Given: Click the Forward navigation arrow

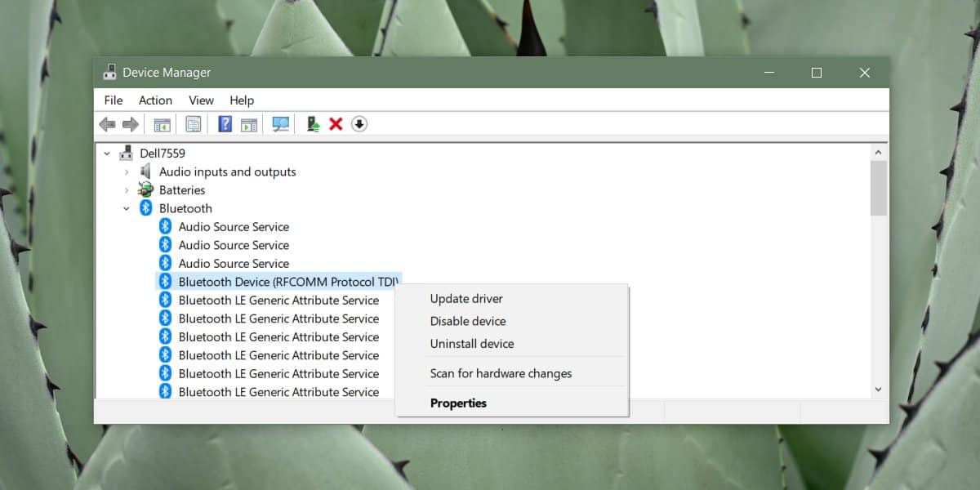Looking at the screenshot, I should [130, 123].
